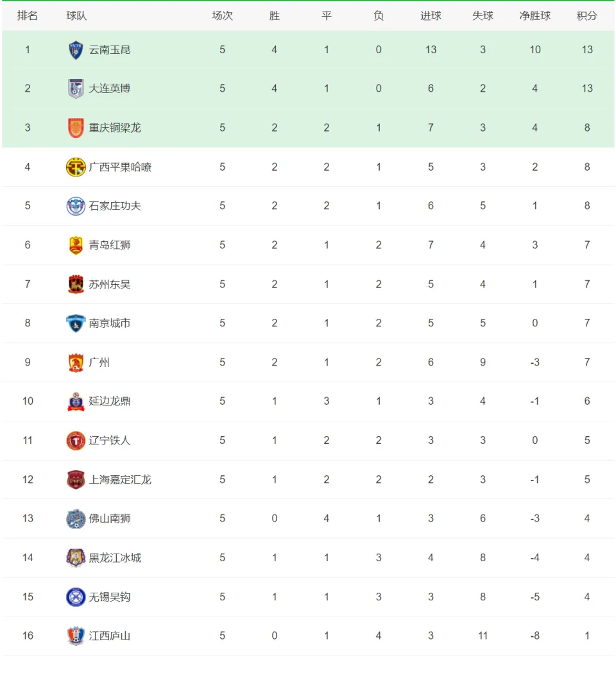This screenshot has height=678, width=616.
Task: Select the 辽宁铁人 round red logo
Action: point(76,441)
